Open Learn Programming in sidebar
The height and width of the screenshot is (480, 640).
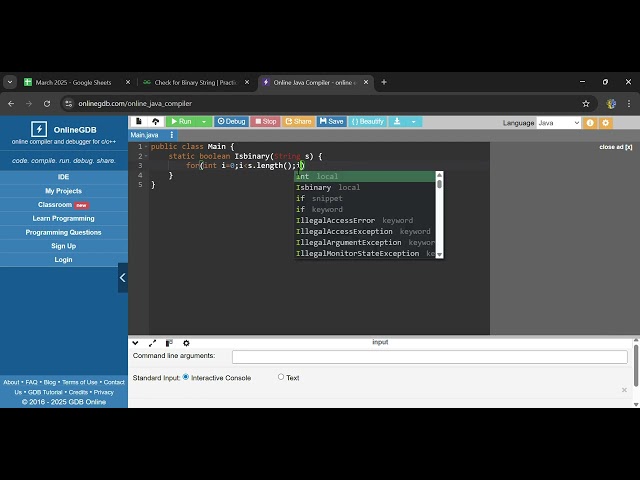(x=63, y=218)
